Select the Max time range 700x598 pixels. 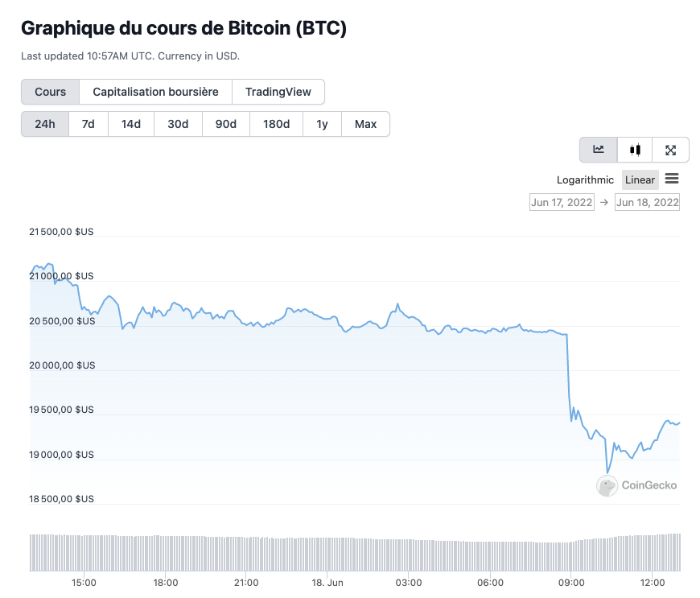[x=365, y=124]
